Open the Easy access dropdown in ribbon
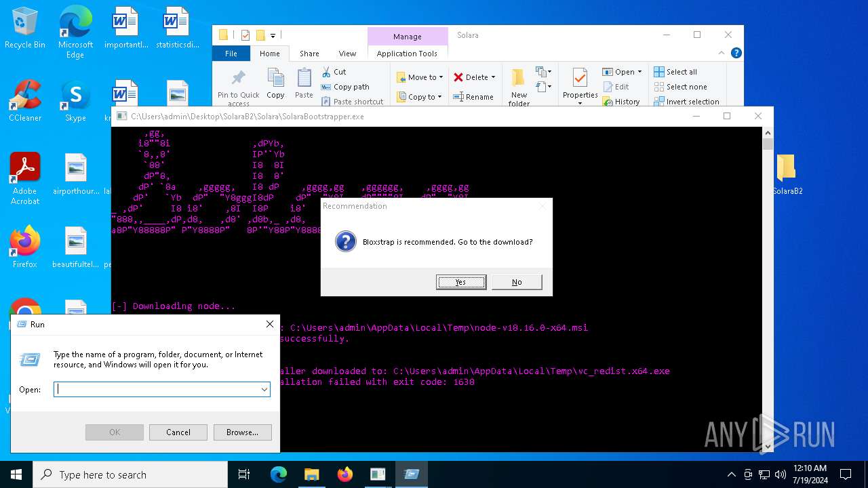868x488 pixels. 542,86
